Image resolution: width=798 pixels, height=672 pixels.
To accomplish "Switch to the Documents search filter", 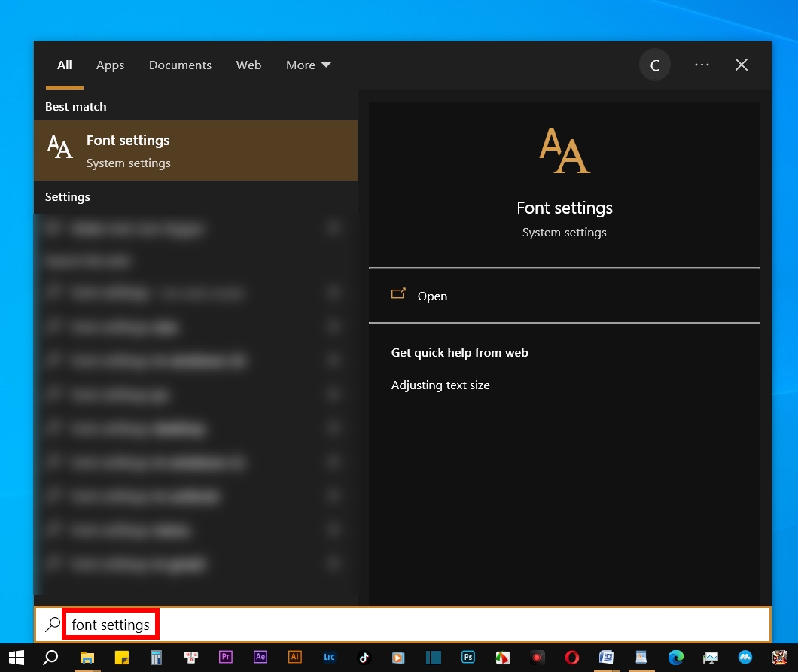I will 180,65.
